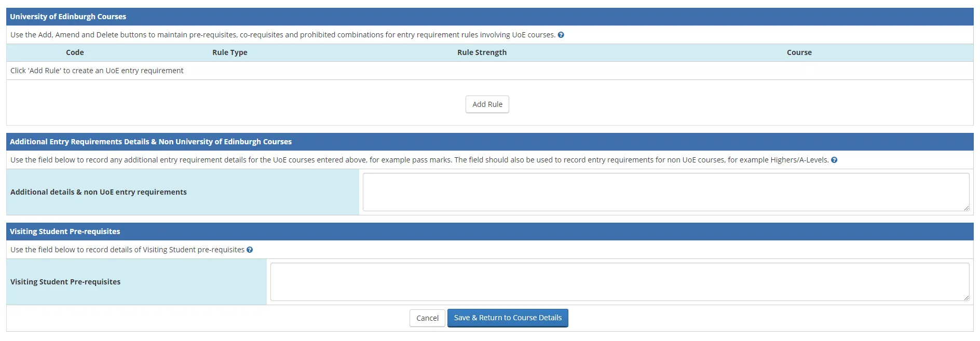The width and height of the screenshot is (980, 341).
Task: Click Additional Entry Requirements Details section header
Action: (x=490, y=142)
